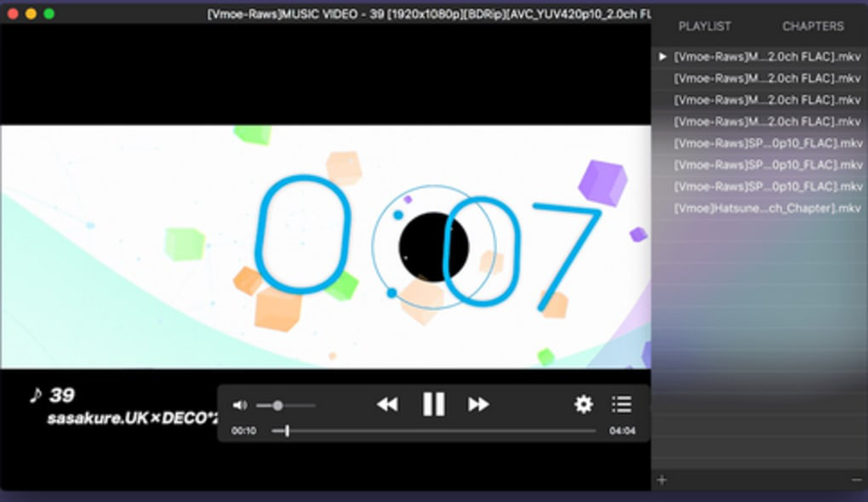Click the video frame showing 007
This screenshot has height=502, width=868.
click(325, 247)
